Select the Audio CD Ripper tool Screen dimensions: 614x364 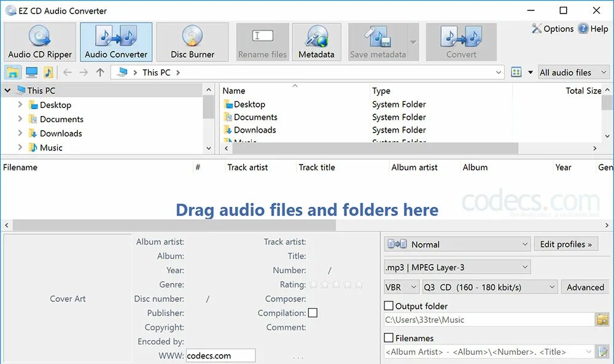point(39,41)
